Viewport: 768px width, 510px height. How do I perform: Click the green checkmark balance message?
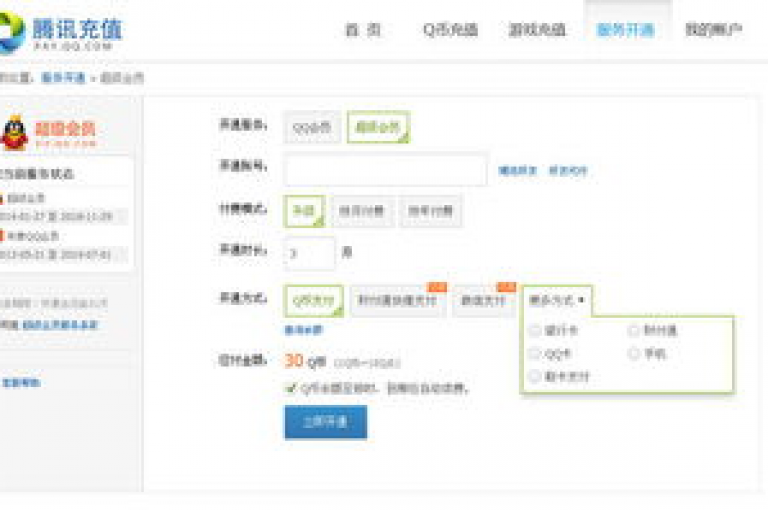(377, 389)
